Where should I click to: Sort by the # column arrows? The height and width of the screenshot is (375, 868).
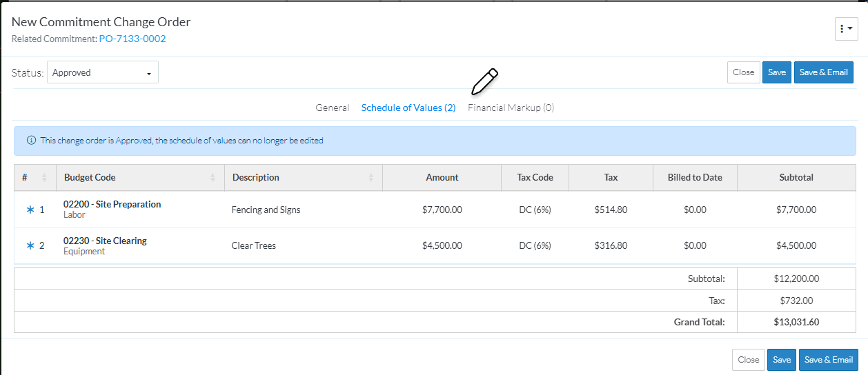(x=44, y=178)
